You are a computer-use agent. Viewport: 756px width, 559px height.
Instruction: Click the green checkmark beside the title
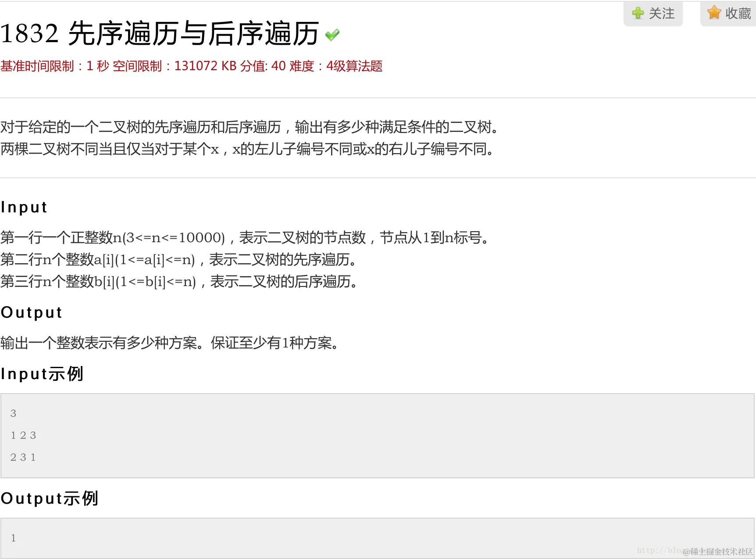(x=332, y=35)
